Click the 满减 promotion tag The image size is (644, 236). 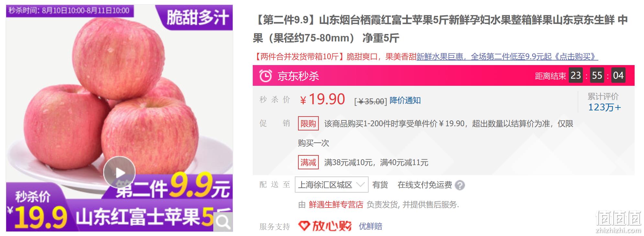[x=308, y=162]
